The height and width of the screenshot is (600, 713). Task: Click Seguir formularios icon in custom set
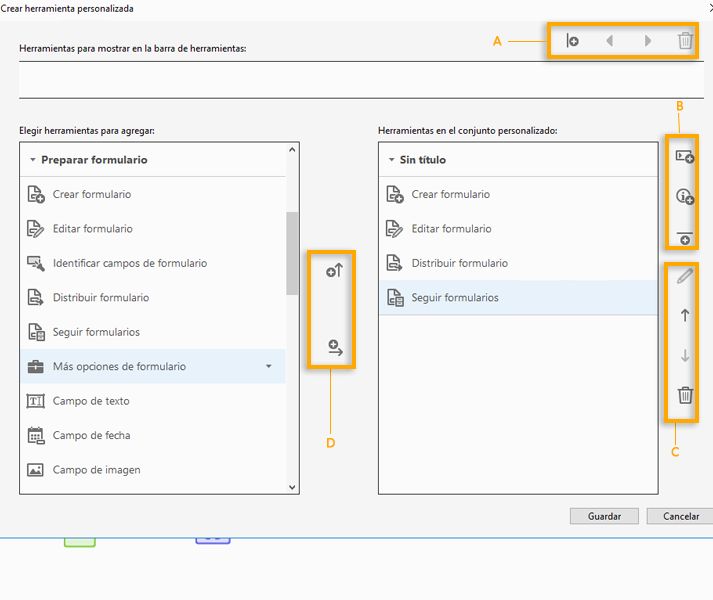pos(395,297)
